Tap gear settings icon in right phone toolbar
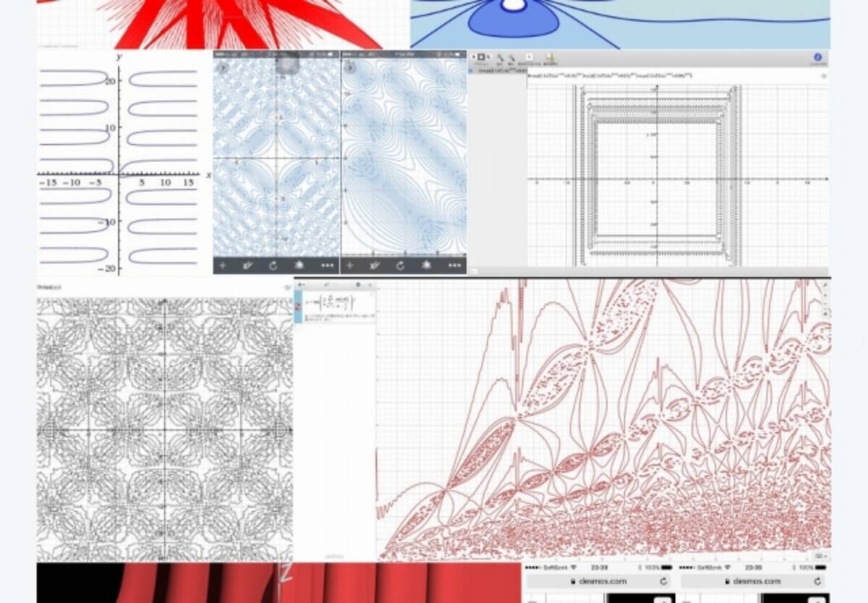The image size is (868, 603). [x=427, y=266]
